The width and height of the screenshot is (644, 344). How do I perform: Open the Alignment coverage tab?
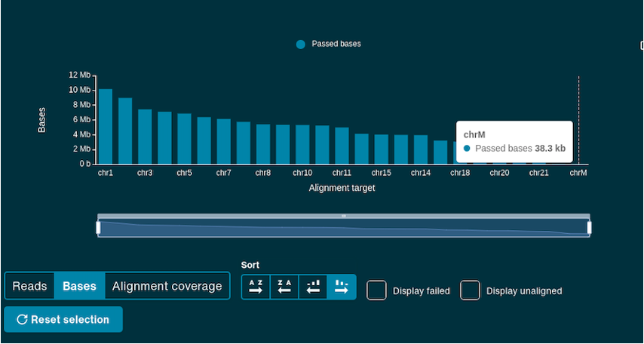[x=167, y=286]
